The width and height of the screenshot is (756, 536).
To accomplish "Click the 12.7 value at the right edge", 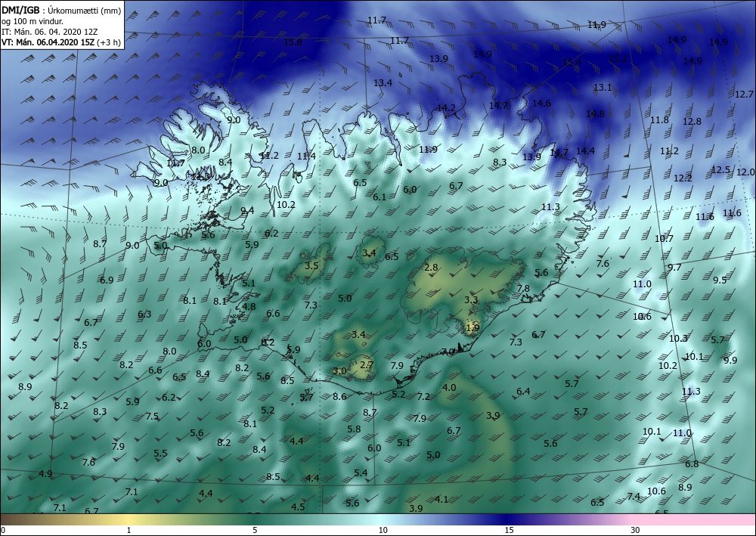I will point(744,94).
